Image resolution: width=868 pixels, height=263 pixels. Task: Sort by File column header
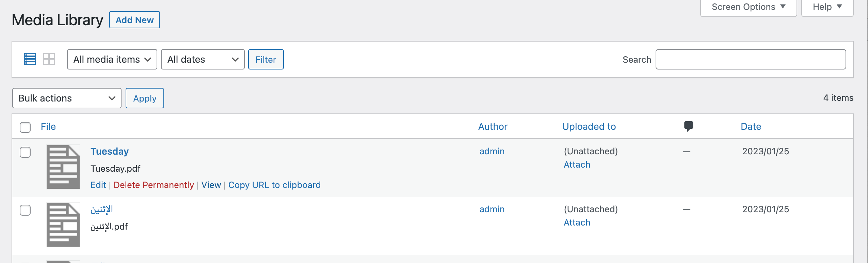click(48, 126)
